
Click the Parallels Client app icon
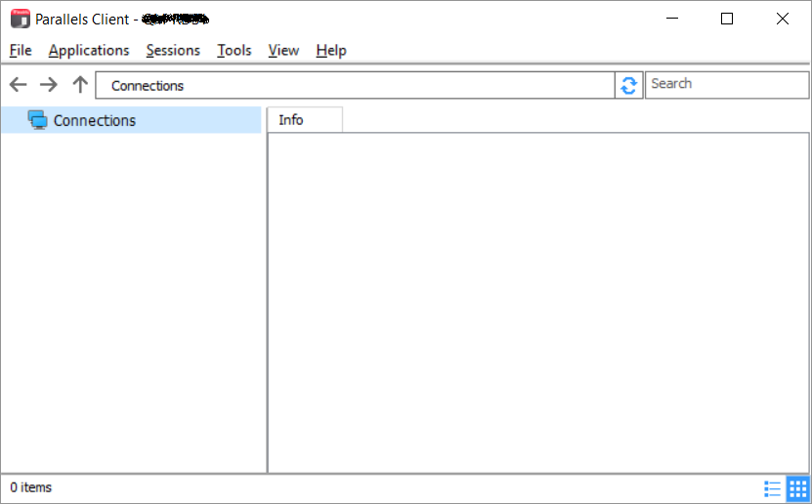coord(21,20)
